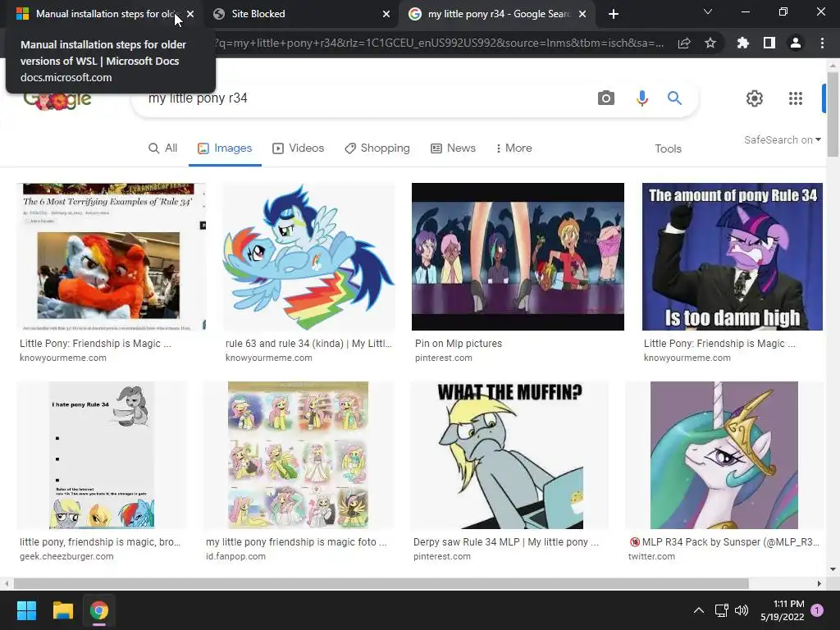Start voice search with microphone icon
840x630 pixels.
click(x=641, y=98)
